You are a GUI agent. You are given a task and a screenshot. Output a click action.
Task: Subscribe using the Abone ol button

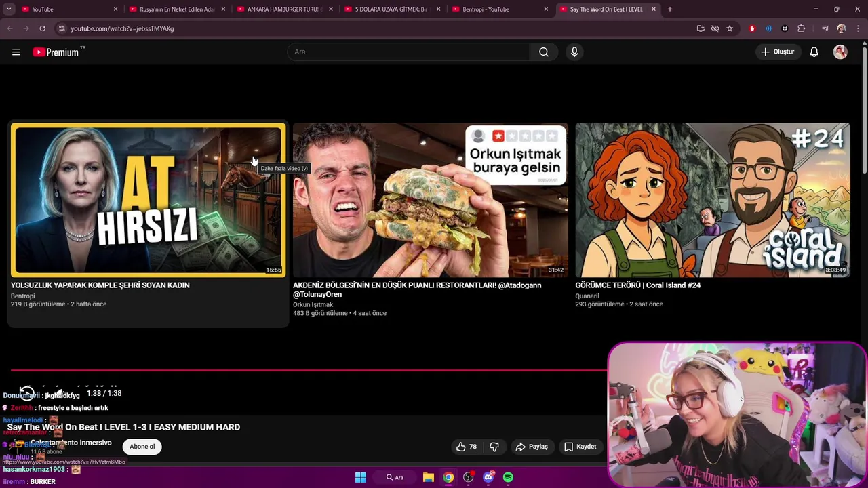pos(142,446)
